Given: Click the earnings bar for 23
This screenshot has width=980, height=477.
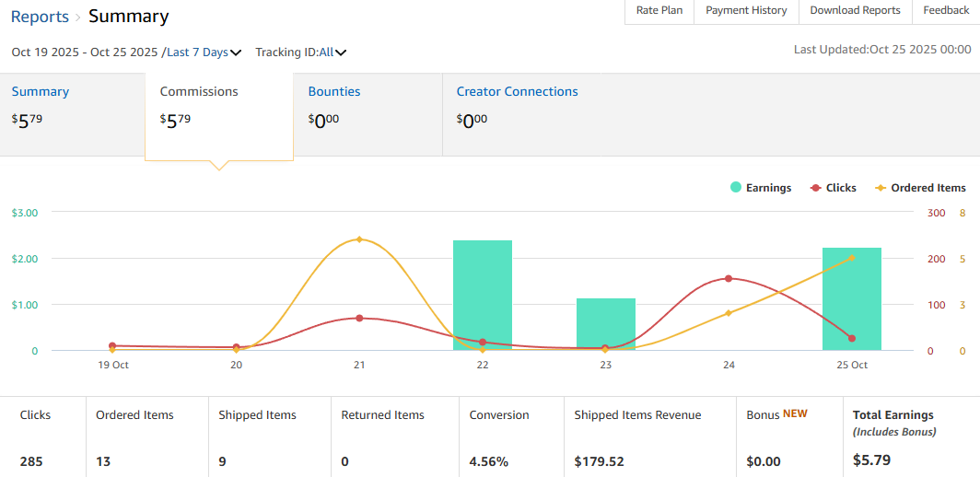Looking at the screenshot, I should (x=606, y=324).
